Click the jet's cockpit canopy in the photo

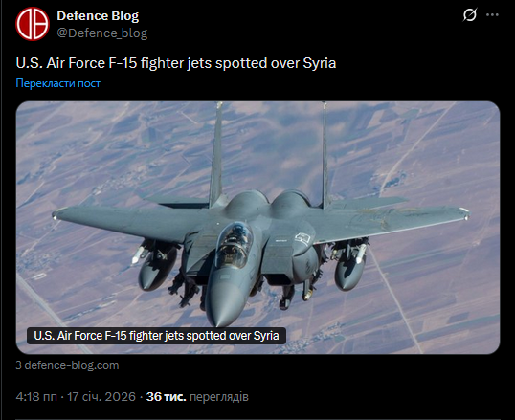point(235,245)
